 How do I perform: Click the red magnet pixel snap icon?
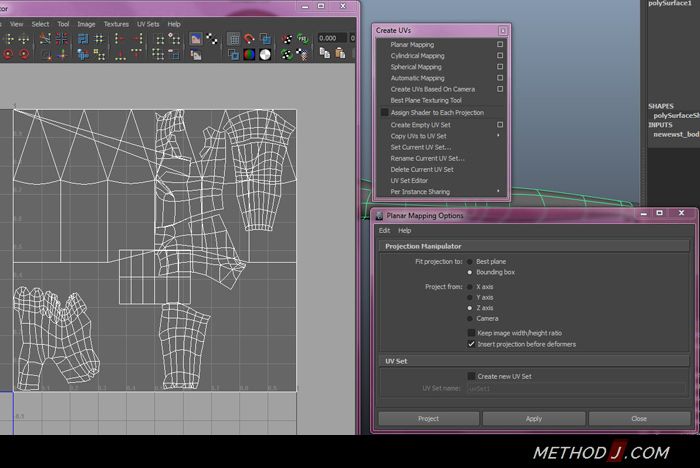[x=248, y=40]
